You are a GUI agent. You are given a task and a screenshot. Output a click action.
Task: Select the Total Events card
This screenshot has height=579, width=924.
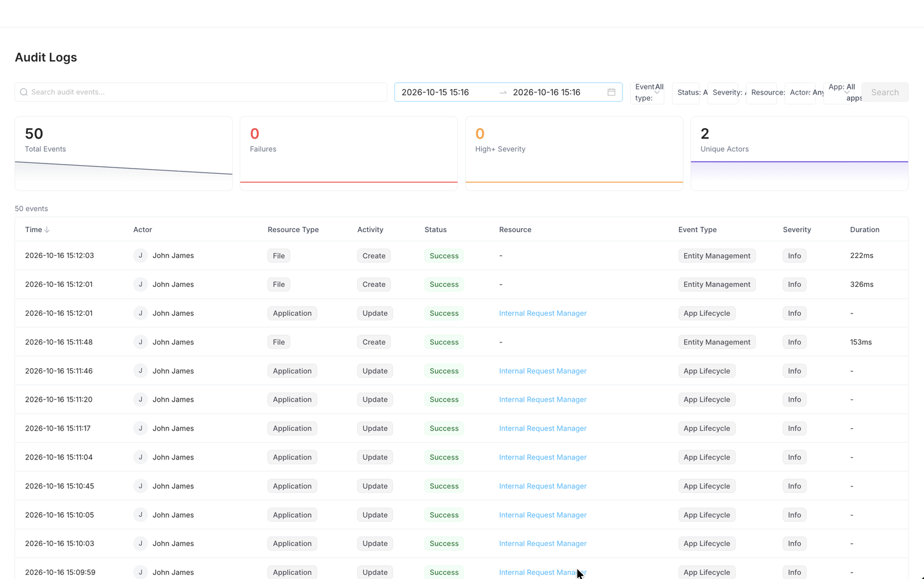(x=124, y=154)
